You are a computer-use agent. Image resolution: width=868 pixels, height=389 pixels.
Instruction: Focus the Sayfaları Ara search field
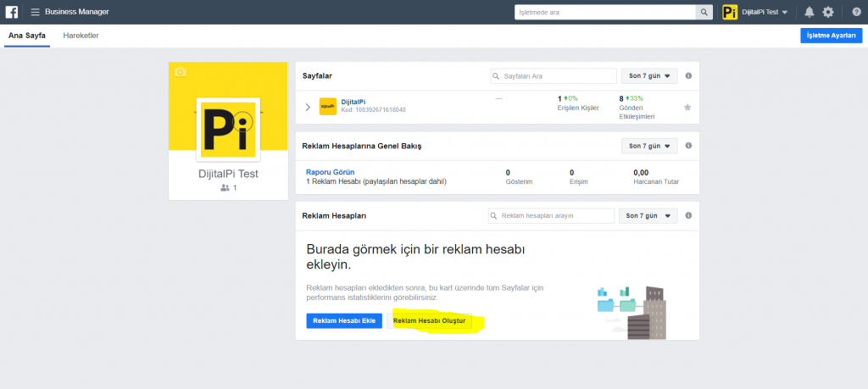[554, 75]
